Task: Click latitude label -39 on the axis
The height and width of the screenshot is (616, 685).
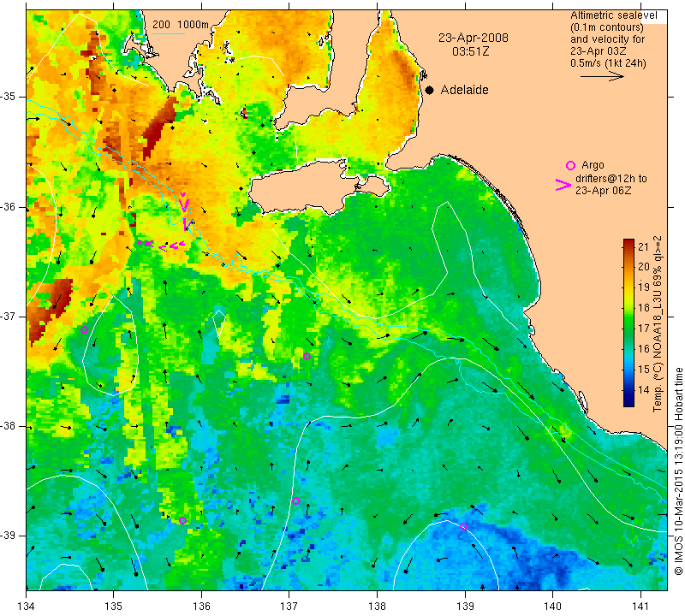Action: click(8, 536)
